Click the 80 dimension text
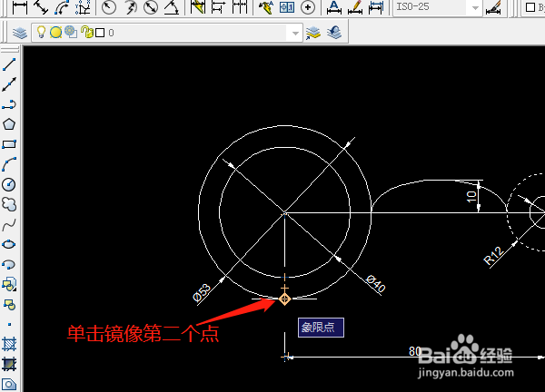Image resolution: width=545 pixels, height=392 pixels. tap(415, 351)
